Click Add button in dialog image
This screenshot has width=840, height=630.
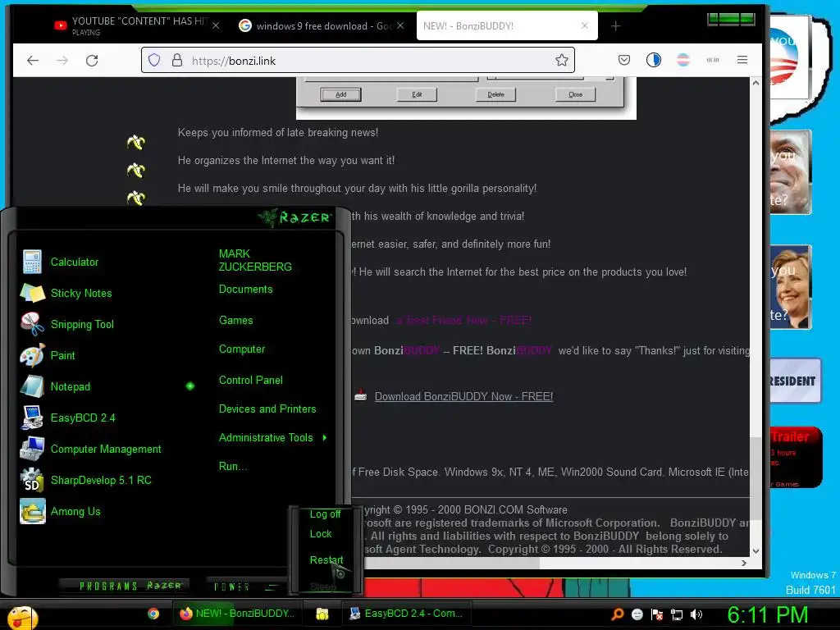[340, 94]
